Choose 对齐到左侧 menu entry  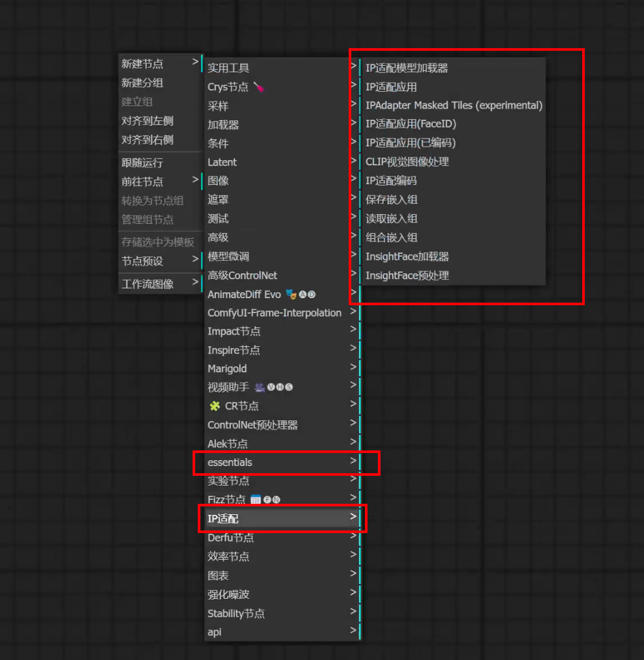click(x=160, y=121)
